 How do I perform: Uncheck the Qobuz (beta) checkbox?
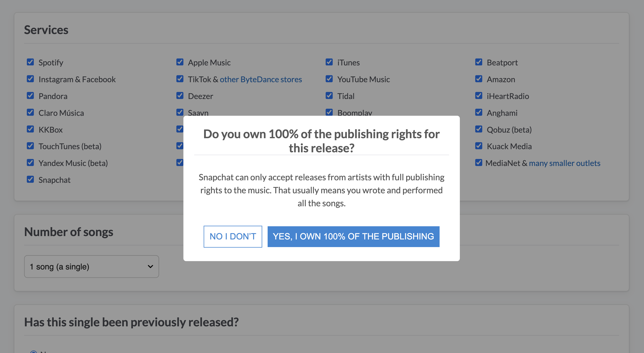[478, 129]
